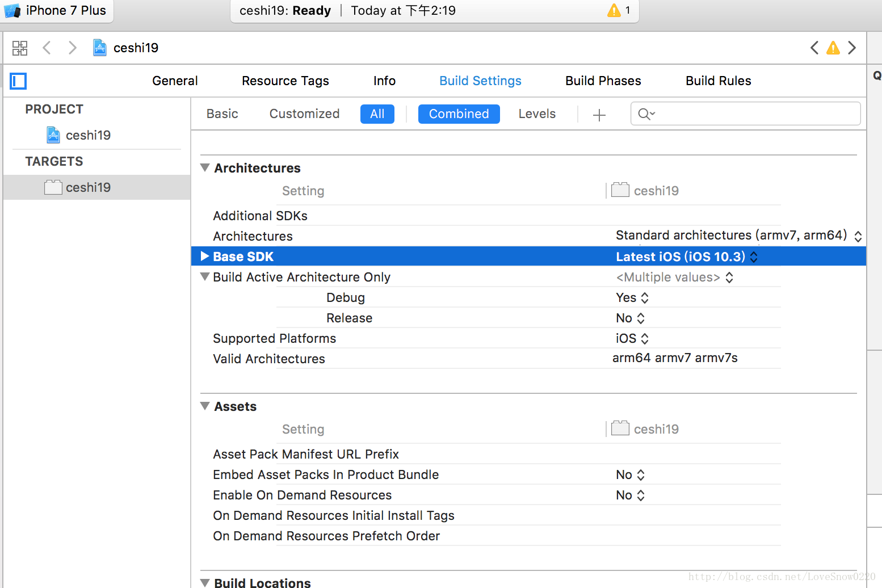The width and height of the screenshot is (882, 588).
Task: Select Levels view mode
Action: 537,114
